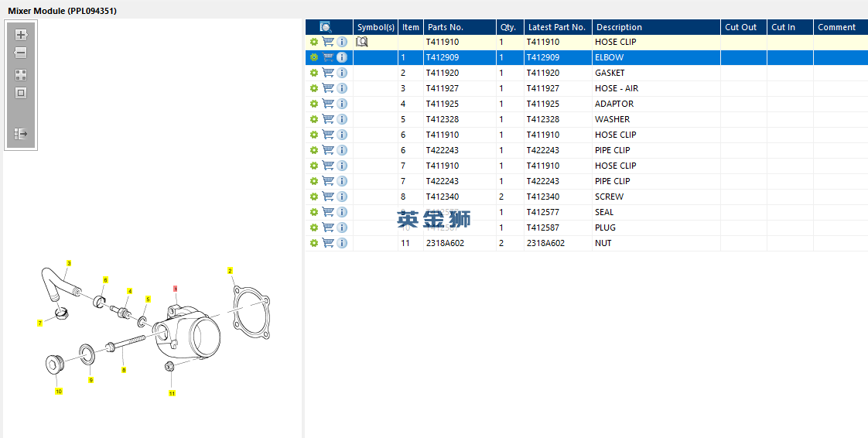Image resolution: width=868 pixels, height=438 pixels.
Task: Add WASHER T412328 to cart
Action: [x=328, y=119]
